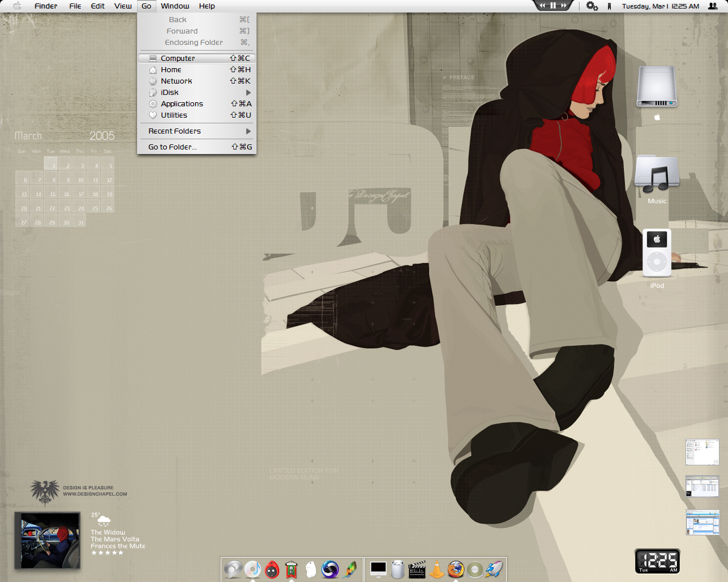Image resolution: width=728 pixels, height=582 pixels.
Task: Open the white bird dock icon
Action: click(311, 569)
